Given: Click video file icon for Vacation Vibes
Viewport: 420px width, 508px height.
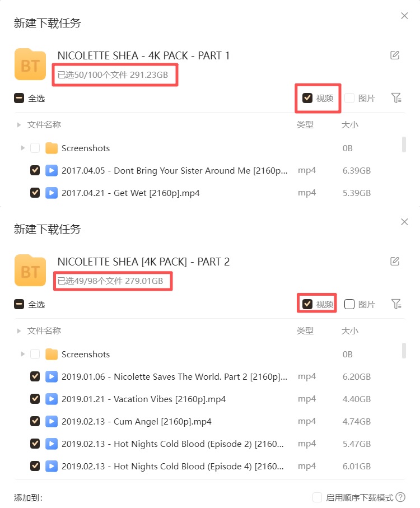Looking at the screenshot, I should [x=51, y=399].
